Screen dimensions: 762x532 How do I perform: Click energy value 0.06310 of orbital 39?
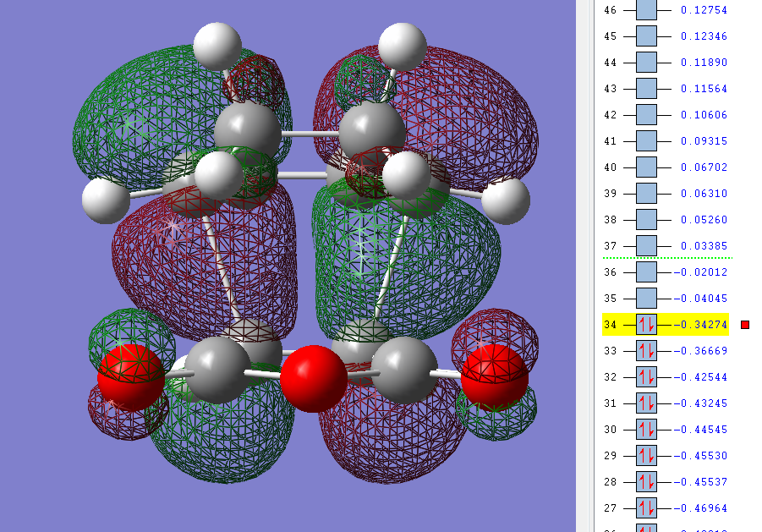click(x=704, y=194)
